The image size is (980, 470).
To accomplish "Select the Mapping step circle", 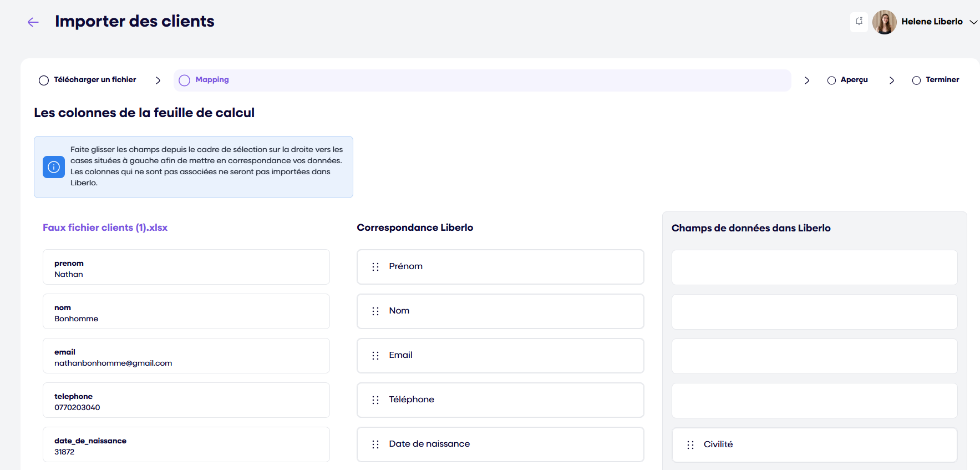I will tap(185, 80).
